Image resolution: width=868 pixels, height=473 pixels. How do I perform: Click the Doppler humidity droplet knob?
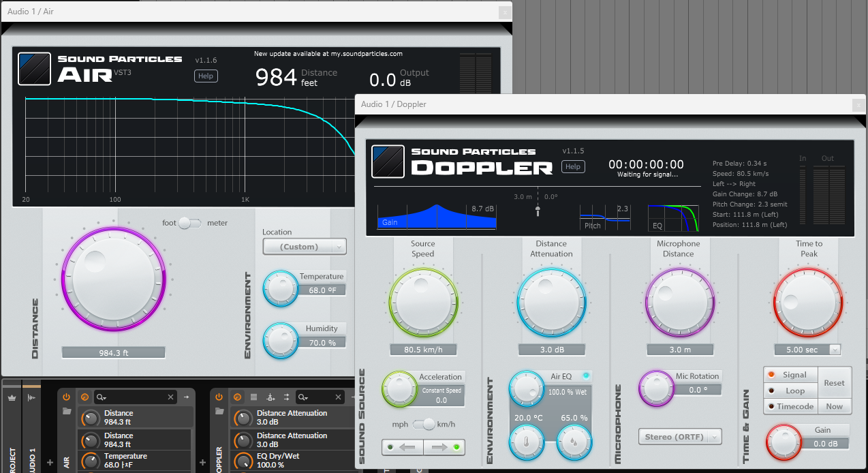pyautogui.click(x=574, y=442)
